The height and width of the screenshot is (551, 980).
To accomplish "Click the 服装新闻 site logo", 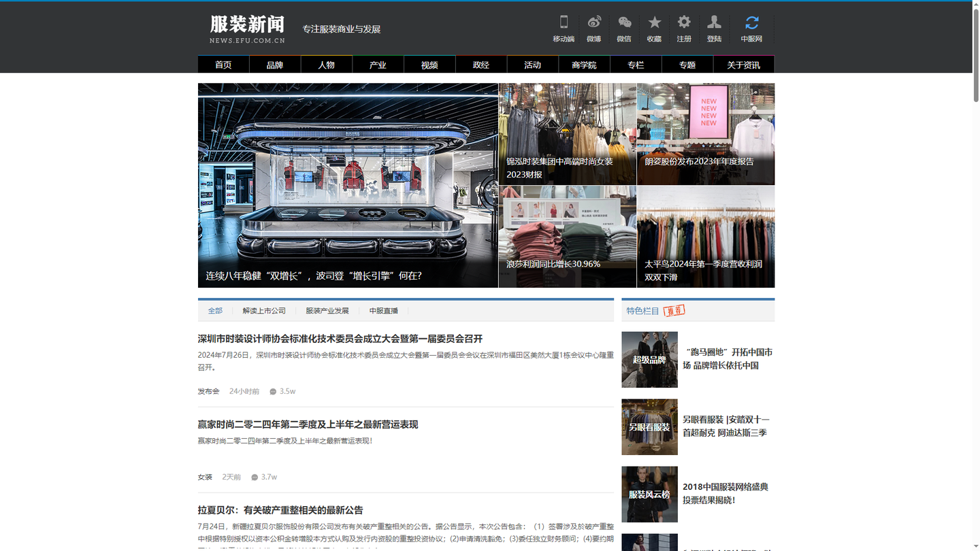I will pos(247,29).
